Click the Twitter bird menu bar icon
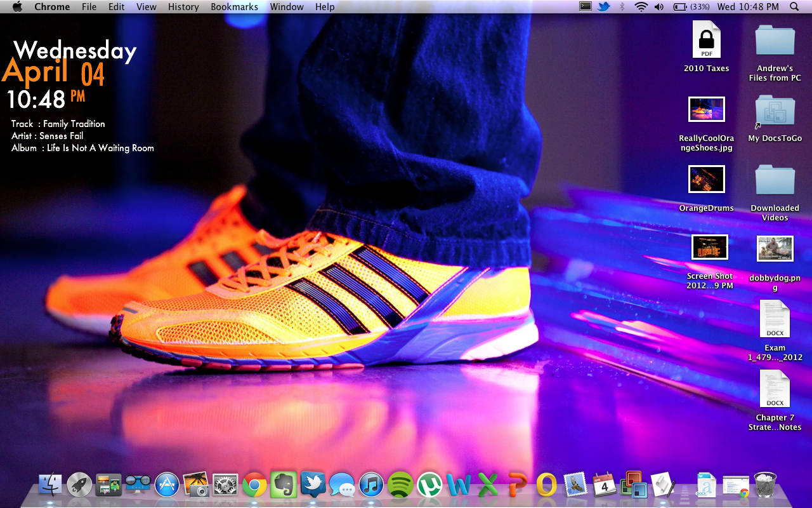 tap(603, 6)
